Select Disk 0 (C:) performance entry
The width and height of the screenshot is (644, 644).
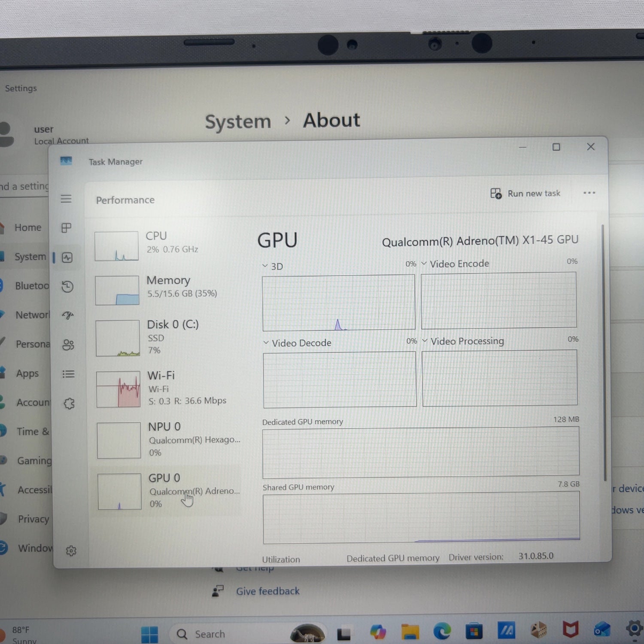click(168, 337)
